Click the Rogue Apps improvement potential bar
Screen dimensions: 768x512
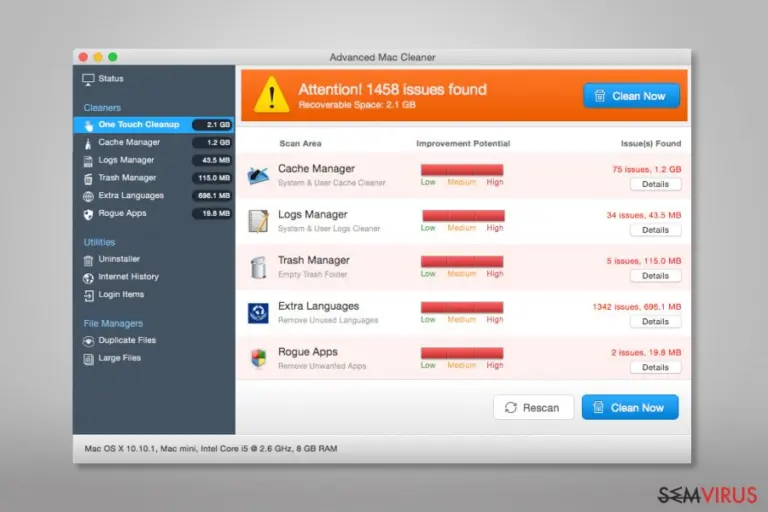point(462,353)
